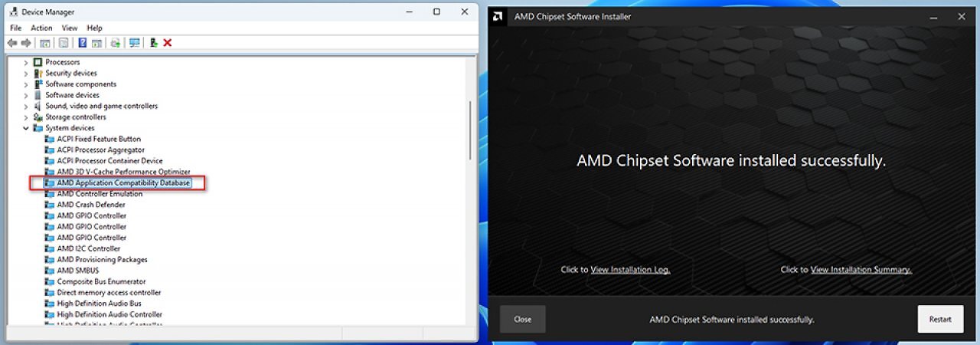Click the device icon beside Composite Bus Enumerator
The image size is (980, 345).
[x=50, y=281]
